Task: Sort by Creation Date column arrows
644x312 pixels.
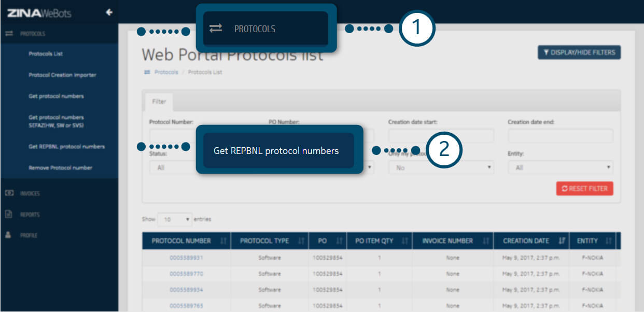Action: coord(562,241)
